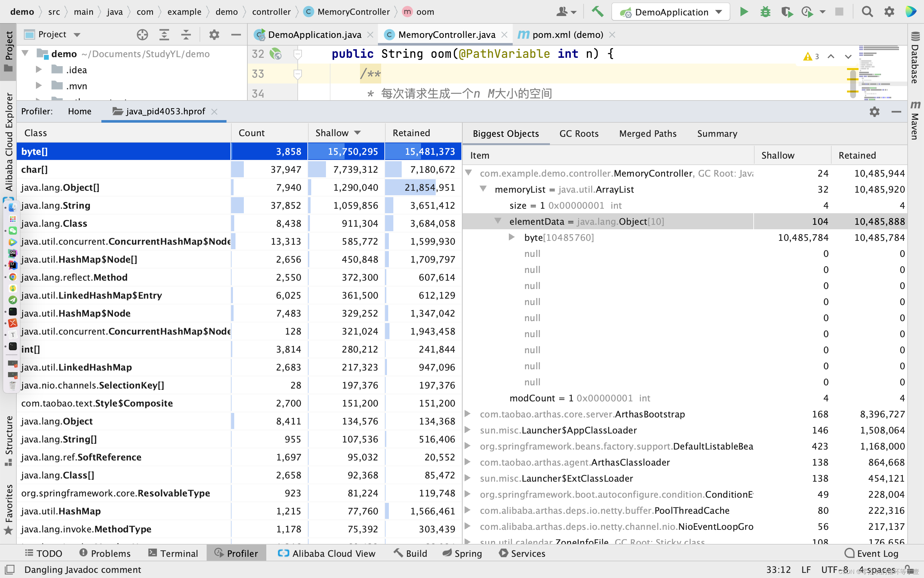Open Project panel options gear

[214, 35]
